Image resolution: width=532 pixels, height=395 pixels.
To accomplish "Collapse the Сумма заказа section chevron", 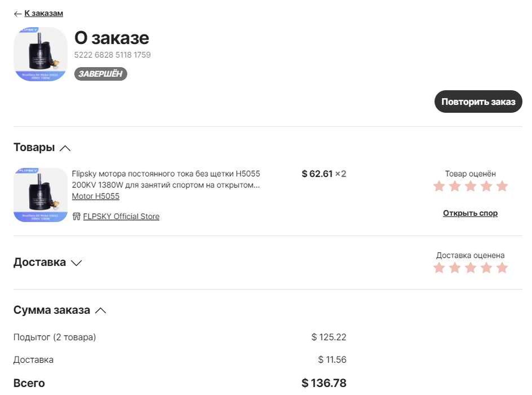I will (100, 310).
